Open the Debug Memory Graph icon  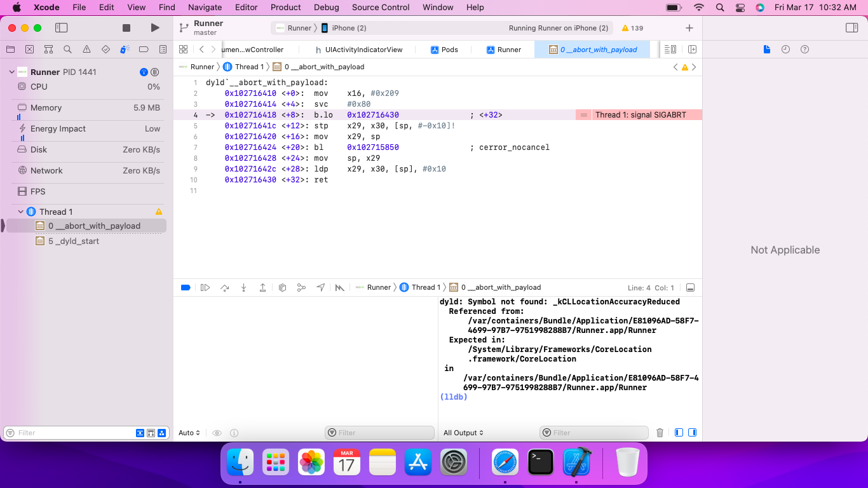(x=301, y=288)
